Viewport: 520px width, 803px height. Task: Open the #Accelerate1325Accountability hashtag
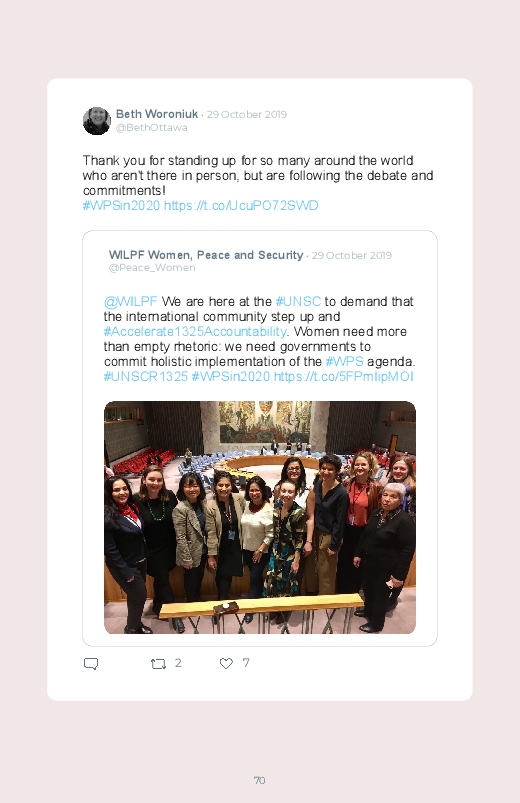click(x=195, y=331)
